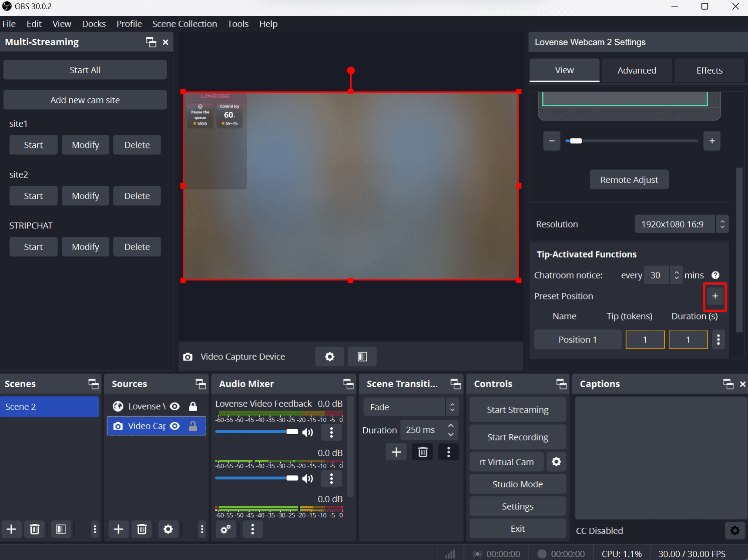The width and height of the screenshot is (748, 560).
Task: Open Video Capture Device properties gear
Action: pyautogui.click(x=329, y=357)
